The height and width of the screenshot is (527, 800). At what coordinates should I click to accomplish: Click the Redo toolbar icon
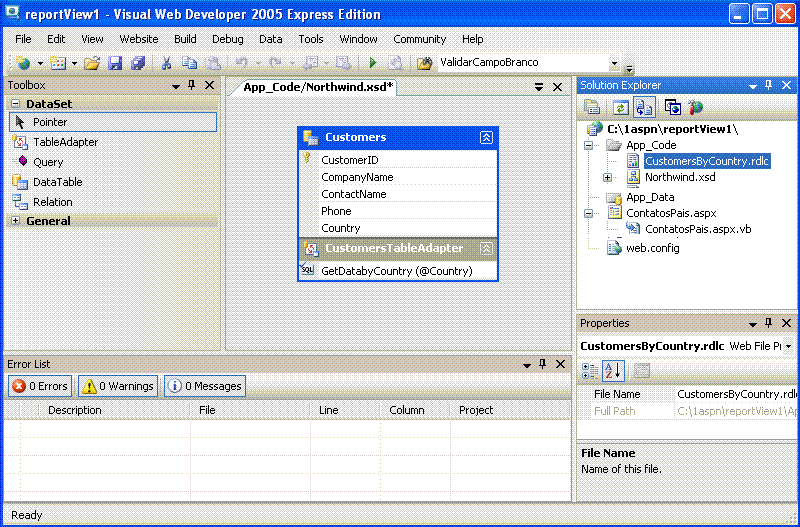(x=276, y=63)
